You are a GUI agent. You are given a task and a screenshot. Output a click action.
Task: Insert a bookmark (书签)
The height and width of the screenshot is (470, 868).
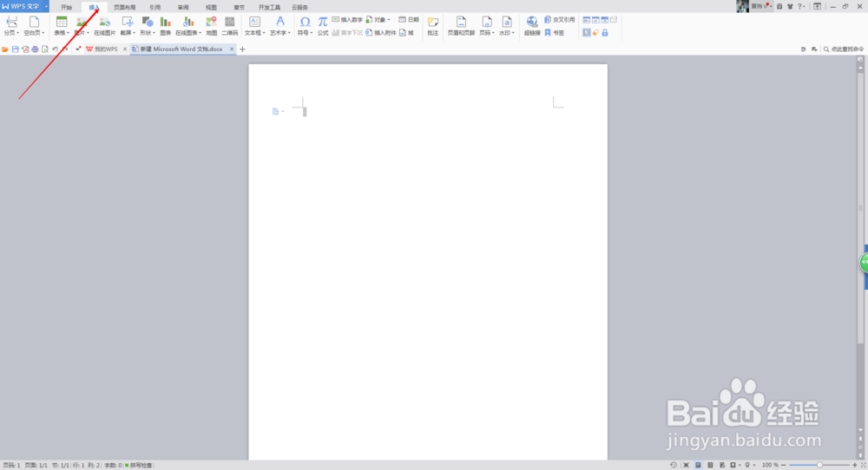(x=554, y=33)
